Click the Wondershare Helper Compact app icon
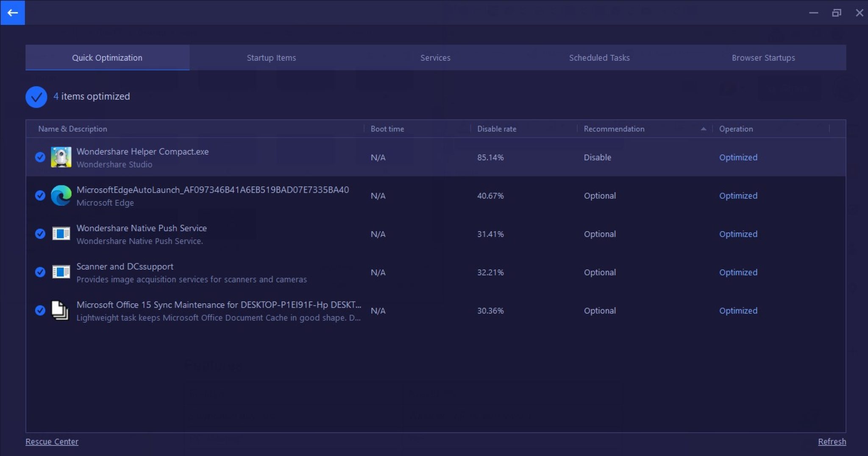The height and width of the screenshot is (456, 868). [x=61, y=157]
